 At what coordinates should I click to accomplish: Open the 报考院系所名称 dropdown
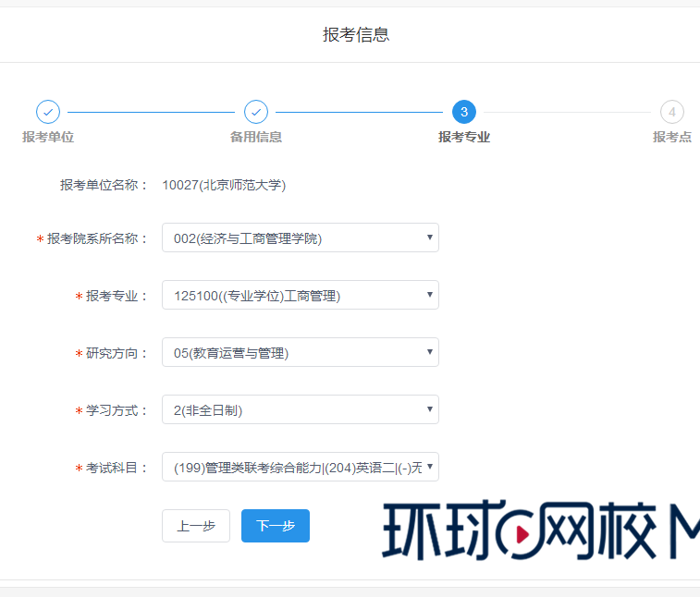[x=301, y=238]
